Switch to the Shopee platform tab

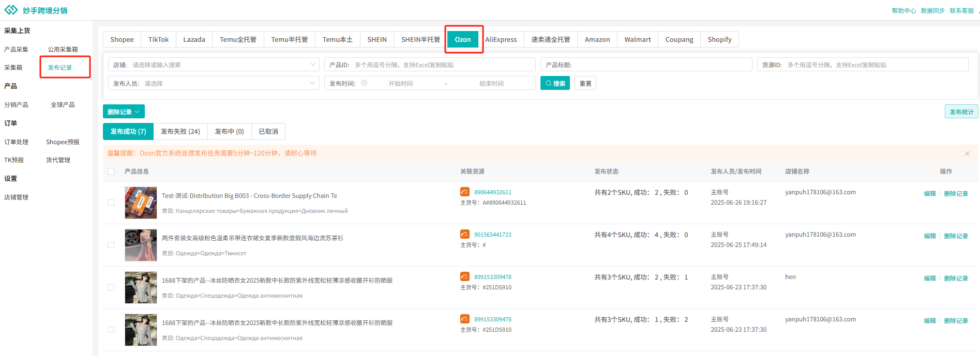click(122, 39)
